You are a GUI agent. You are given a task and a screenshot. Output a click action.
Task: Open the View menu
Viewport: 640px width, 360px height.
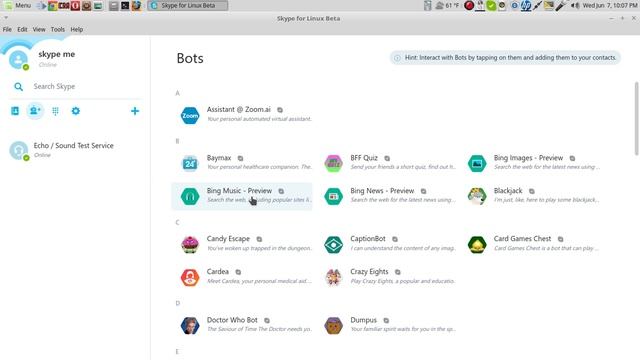coord(39,29)
